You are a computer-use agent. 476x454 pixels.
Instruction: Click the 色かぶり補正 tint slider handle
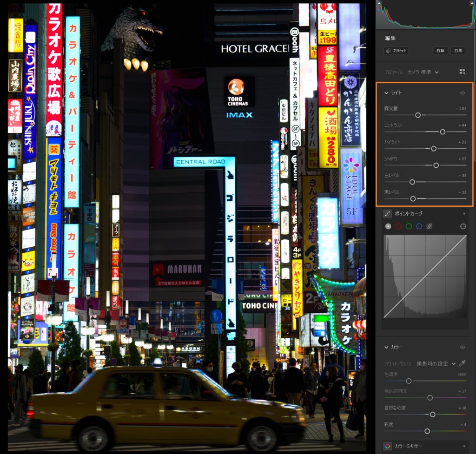tap(430, 398)
